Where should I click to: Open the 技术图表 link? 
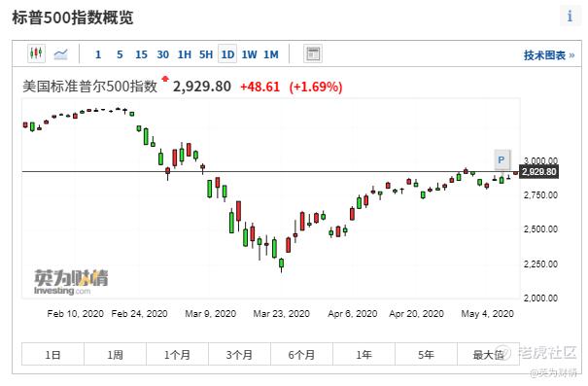(549, 55)
